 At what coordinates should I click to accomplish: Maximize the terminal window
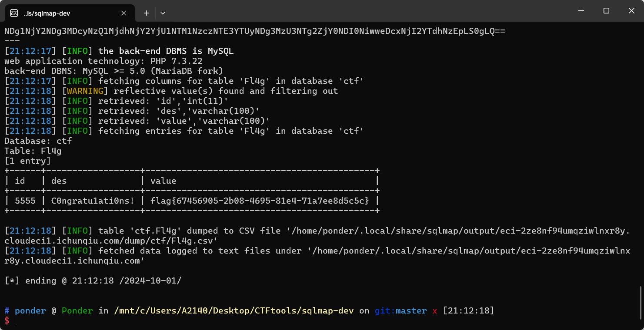[606, 11]
